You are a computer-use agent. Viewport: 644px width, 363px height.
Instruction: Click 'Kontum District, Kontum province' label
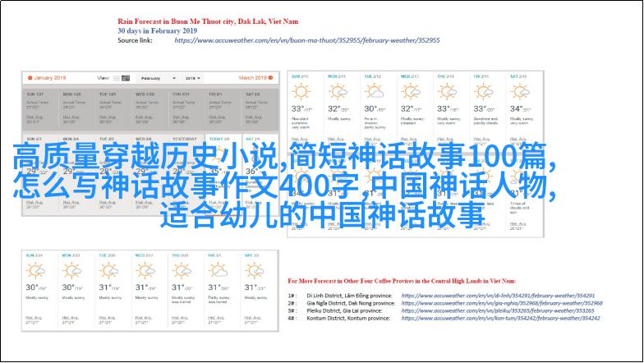[x=348, y=319]
